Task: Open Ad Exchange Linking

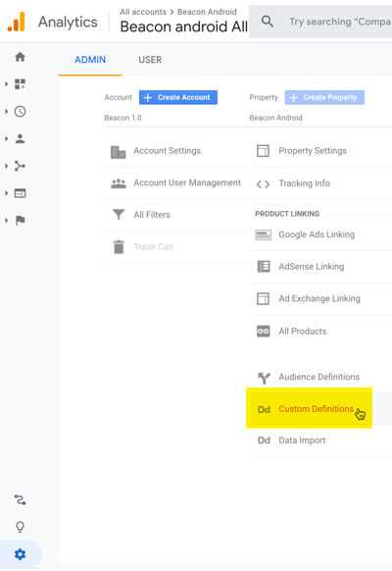Action: point(319,298)
